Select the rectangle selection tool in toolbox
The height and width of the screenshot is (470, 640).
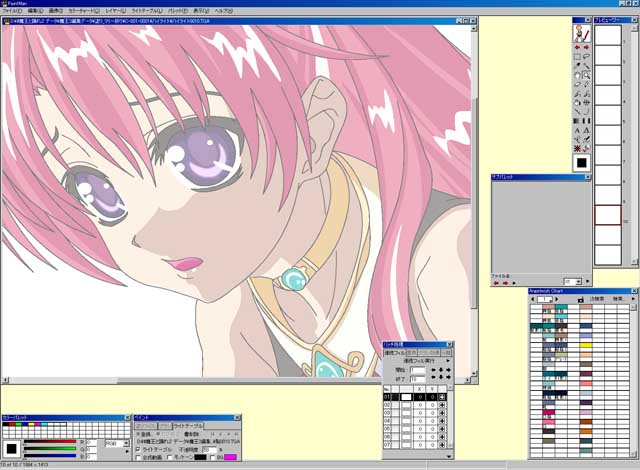click(577, 57)
